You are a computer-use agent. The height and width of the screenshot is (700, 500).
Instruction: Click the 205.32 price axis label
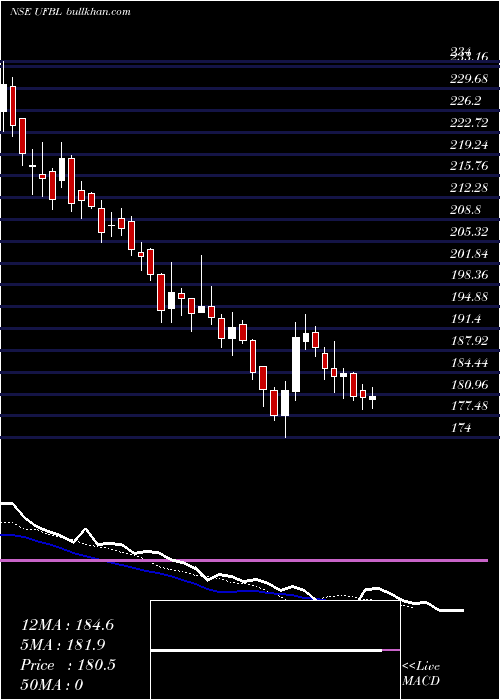[469, 232]
